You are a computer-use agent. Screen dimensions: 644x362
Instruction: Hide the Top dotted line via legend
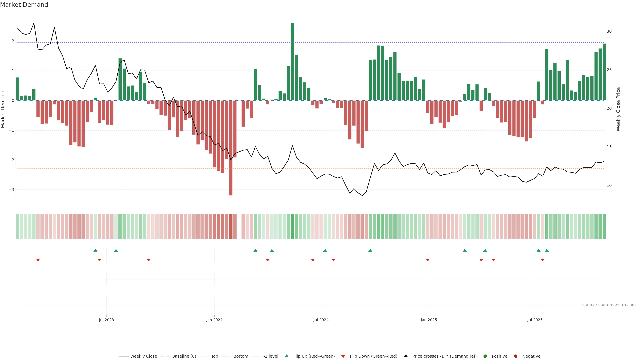pos(214,356)
